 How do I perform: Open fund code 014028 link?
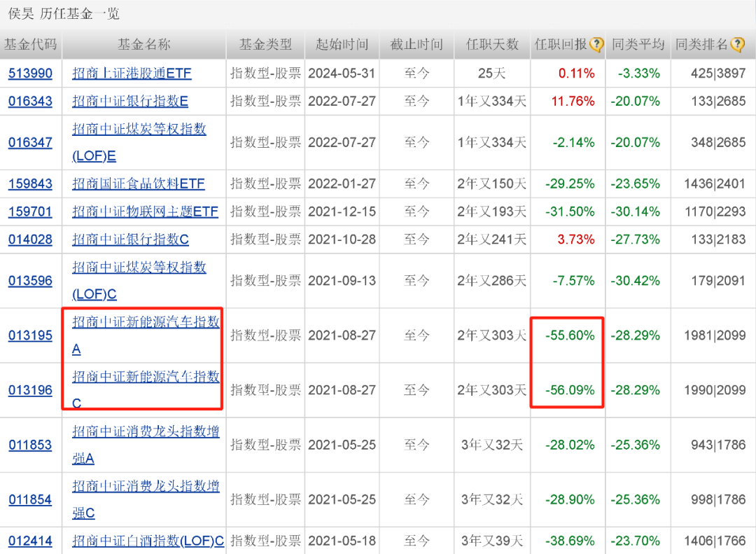(x=30, y=240)
